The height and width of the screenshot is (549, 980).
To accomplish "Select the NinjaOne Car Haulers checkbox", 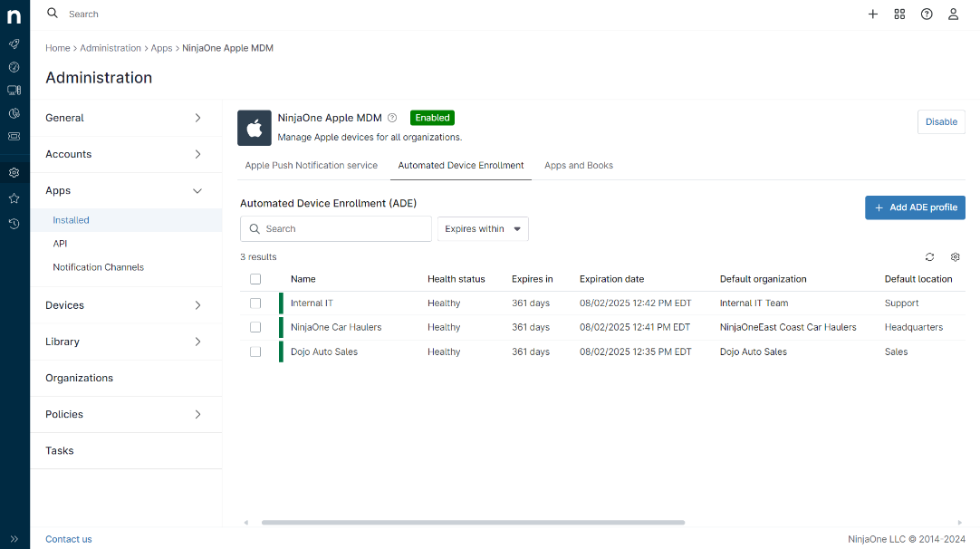I will 255,327.
